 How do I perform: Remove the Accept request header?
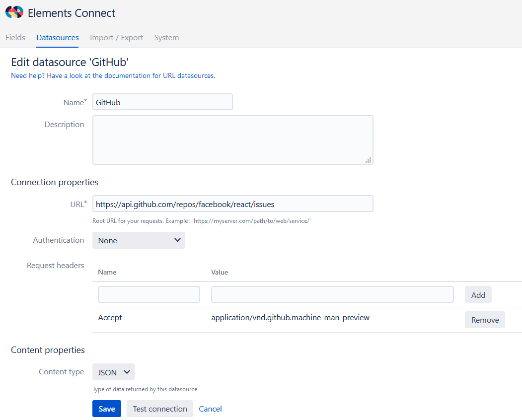point(484,320)
